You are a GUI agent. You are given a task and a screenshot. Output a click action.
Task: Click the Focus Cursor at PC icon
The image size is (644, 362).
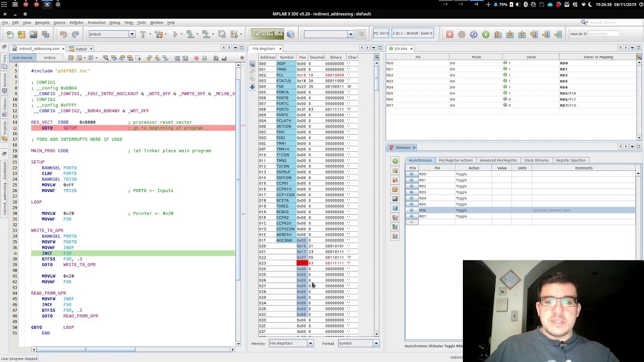558,34
